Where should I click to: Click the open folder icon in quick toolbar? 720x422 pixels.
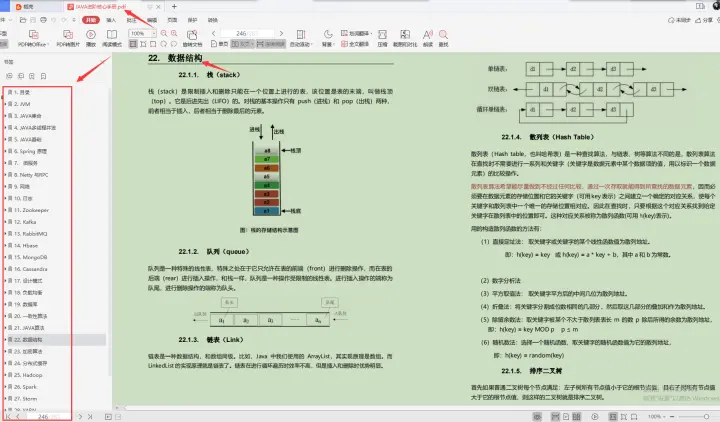point(23,20)
